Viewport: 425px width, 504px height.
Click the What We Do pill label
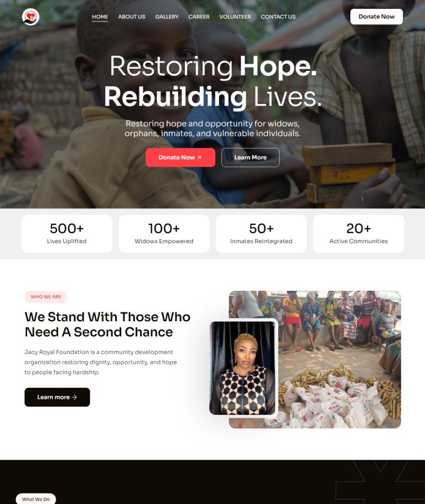click(36, 499)
